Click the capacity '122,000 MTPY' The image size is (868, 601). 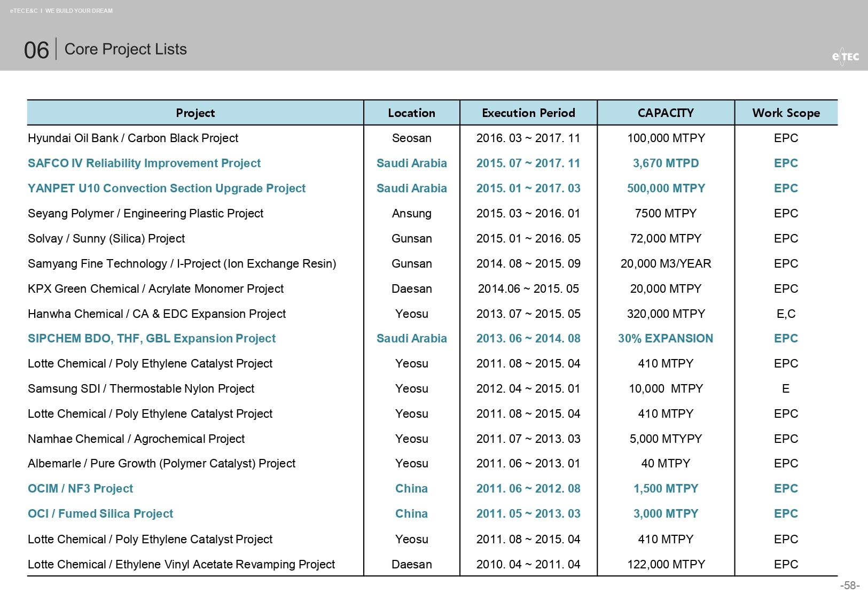(x=666, y=564)
